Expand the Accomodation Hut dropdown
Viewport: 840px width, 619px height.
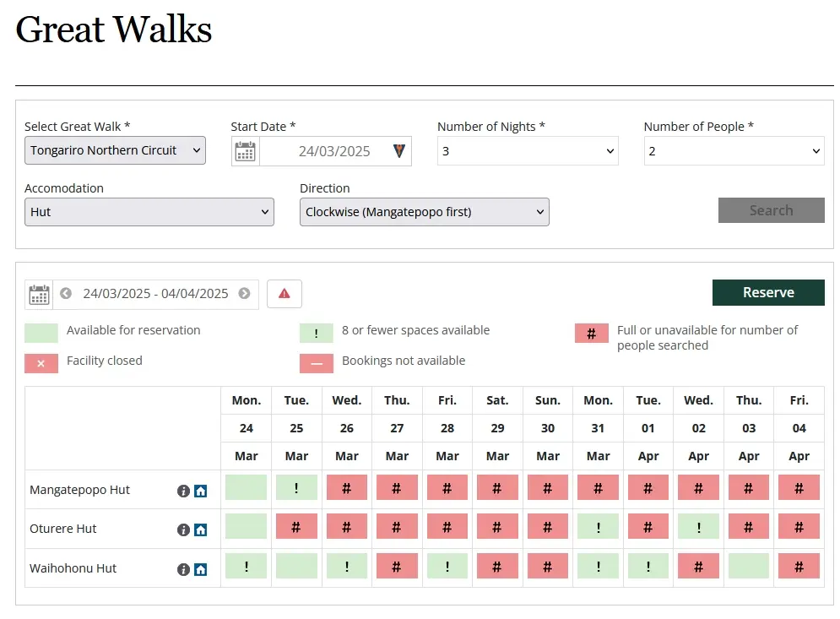pyautogui.click(x=149, y=212)
